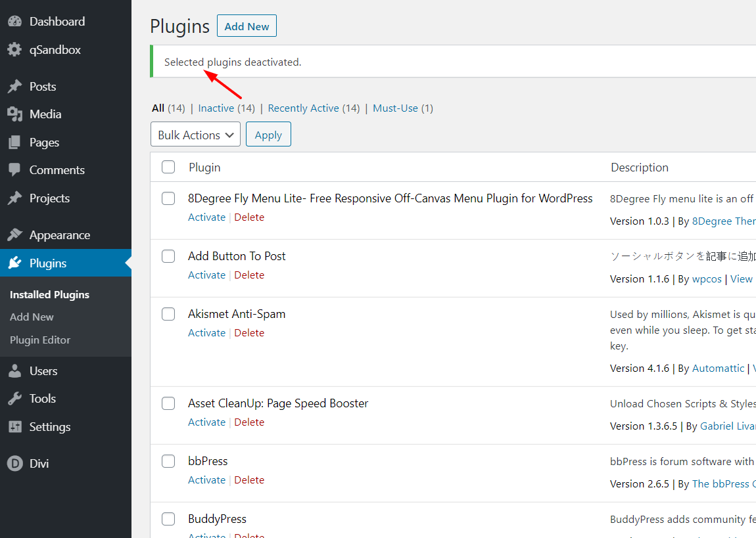The image size is (756, 538).
Task: Click the Media library icon
Action: click(x=14, y=114)
